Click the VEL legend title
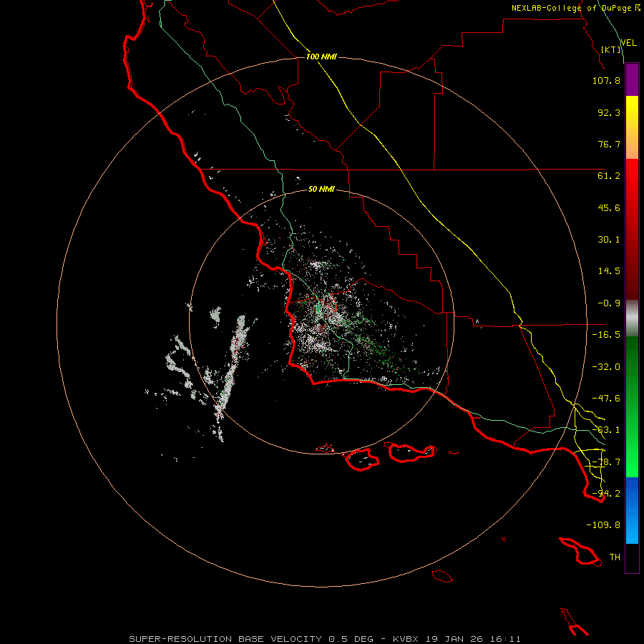 [x=629, y=43]
